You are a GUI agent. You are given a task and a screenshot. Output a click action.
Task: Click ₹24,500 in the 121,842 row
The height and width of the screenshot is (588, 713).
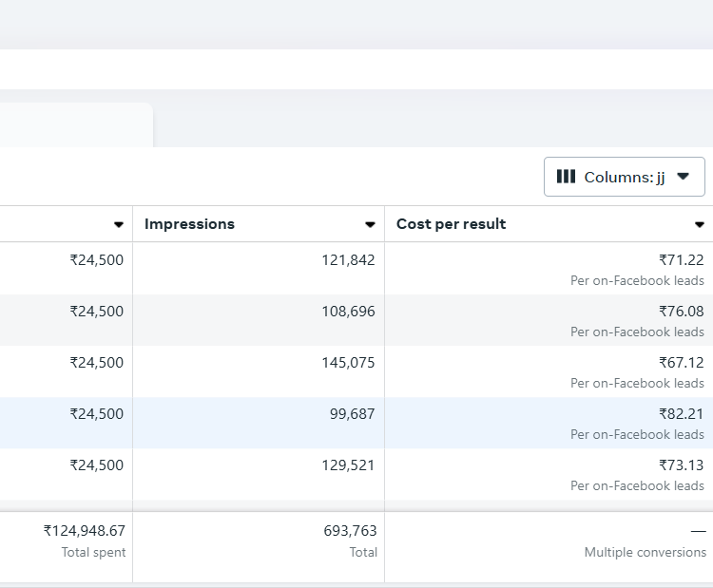point(96,260)
